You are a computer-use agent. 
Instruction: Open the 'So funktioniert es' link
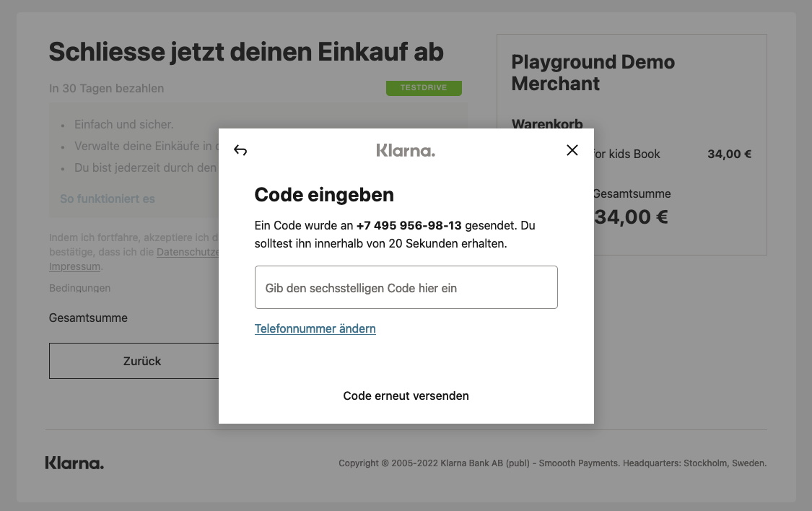(108, 198)
